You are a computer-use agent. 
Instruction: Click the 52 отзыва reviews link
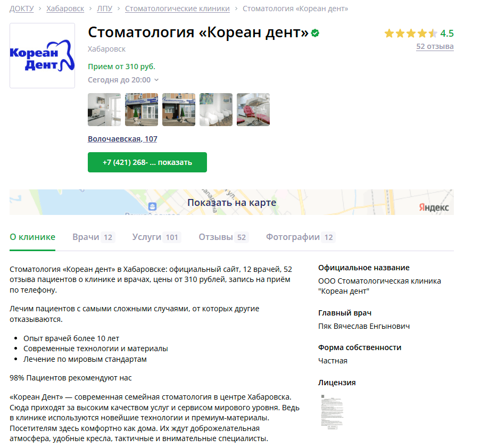pos(435,46)
